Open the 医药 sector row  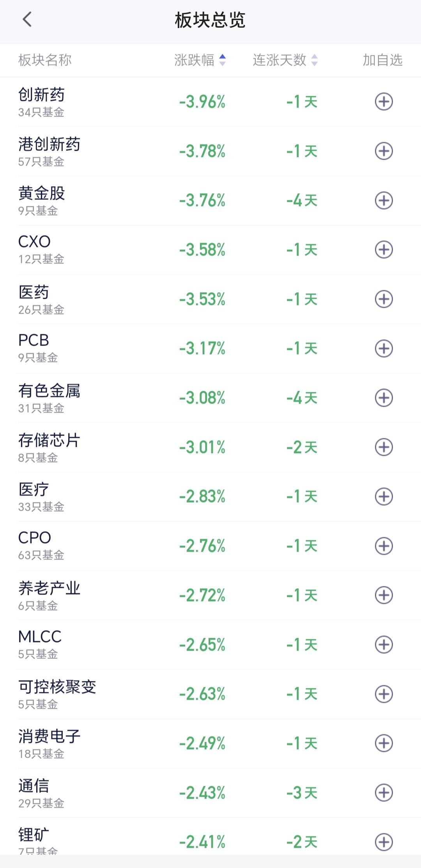tap(210, 299)
